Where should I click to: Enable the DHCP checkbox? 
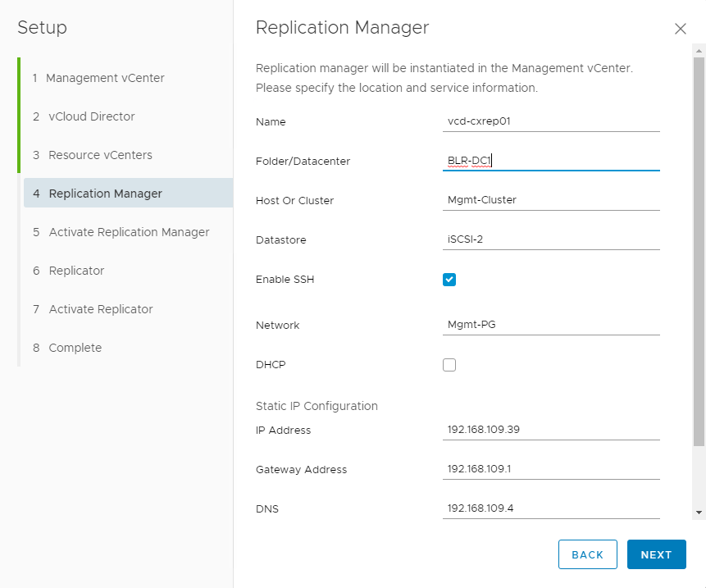[449, 365]
